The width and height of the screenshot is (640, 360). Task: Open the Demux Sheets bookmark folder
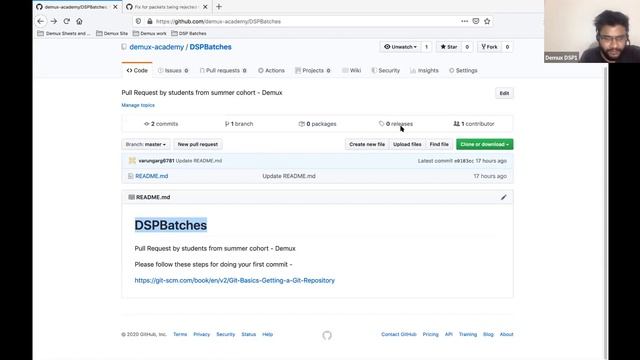tap(64, 33)
